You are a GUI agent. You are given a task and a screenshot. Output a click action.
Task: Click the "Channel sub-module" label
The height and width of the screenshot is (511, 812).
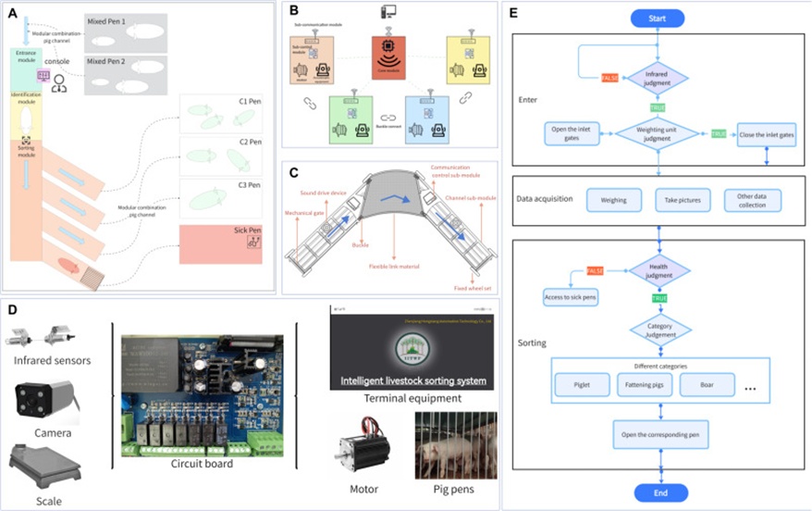point(471,198)
